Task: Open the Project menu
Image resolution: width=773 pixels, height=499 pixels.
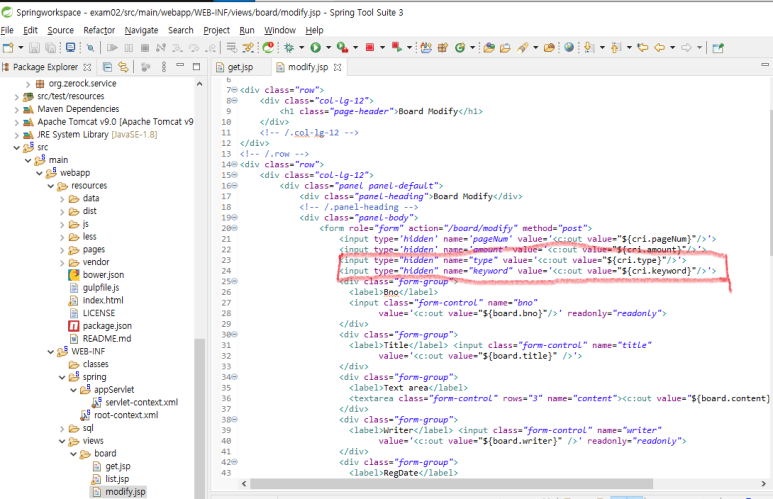Action: tap(216, 30)
